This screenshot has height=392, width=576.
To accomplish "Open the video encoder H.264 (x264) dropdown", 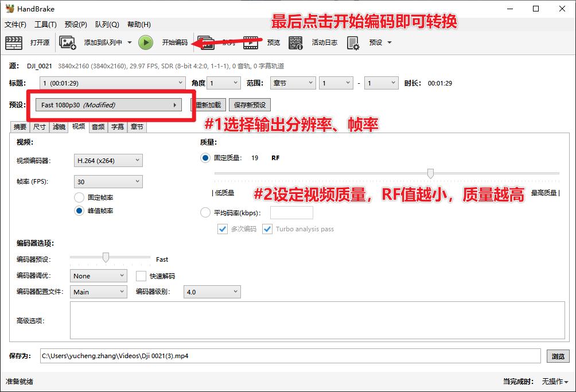I will [x=108, y=160].
